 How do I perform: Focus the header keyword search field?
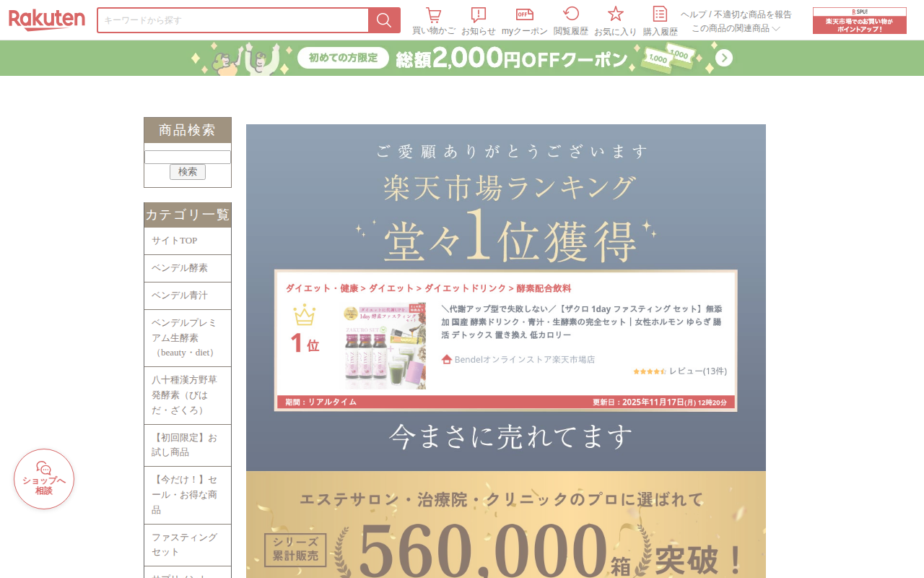coord(232,20)
